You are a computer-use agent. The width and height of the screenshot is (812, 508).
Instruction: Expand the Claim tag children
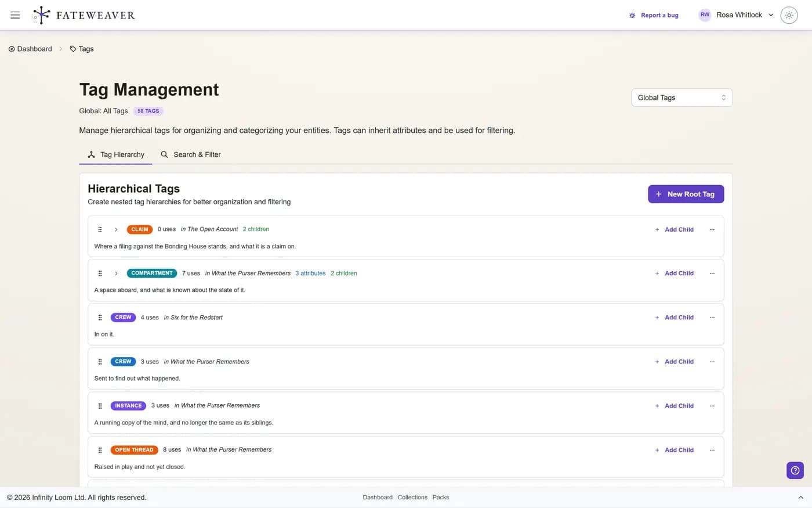tap(116, 229)
